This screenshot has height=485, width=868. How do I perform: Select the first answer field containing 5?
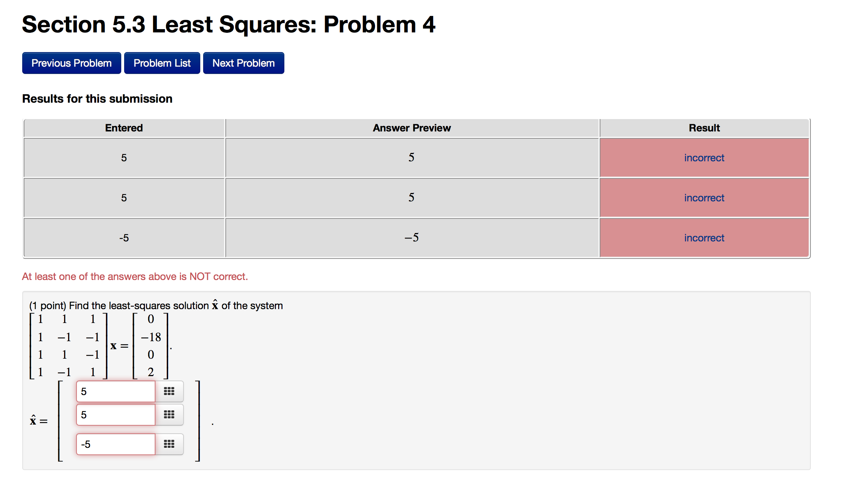[115, 391]
